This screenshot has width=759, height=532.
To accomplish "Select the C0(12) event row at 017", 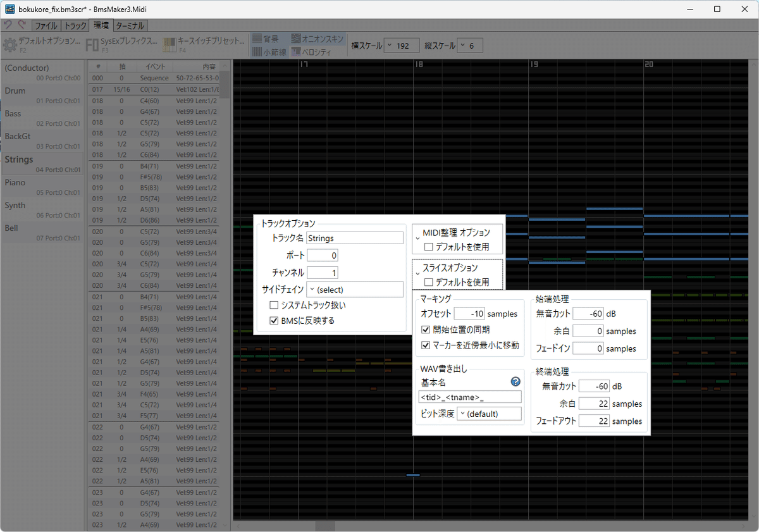I will [x=154, y=89].
